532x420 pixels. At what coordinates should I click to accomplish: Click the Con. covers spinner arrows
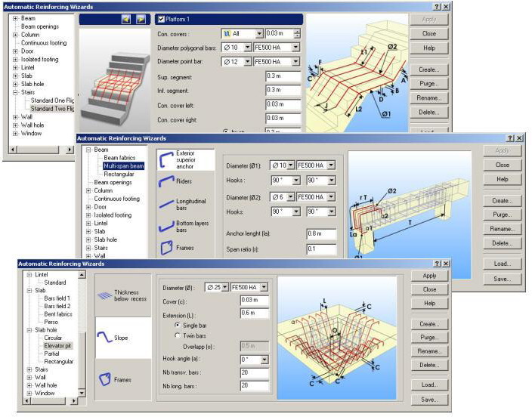coord(297,33)
